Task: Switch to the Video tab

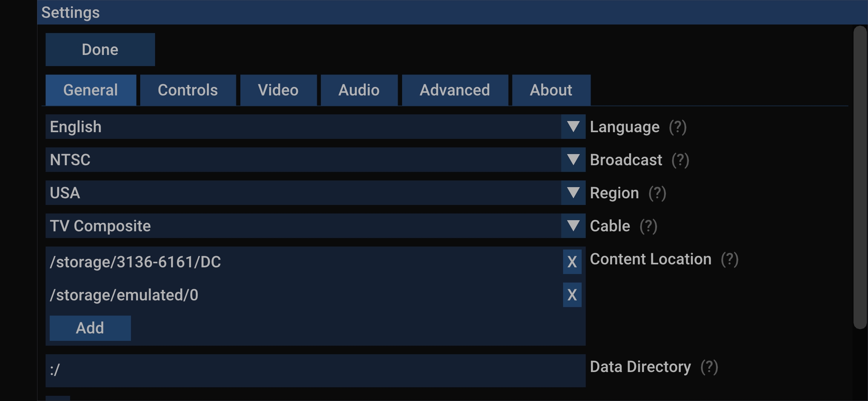Action: pyautogui.click(x=278, y=90)
